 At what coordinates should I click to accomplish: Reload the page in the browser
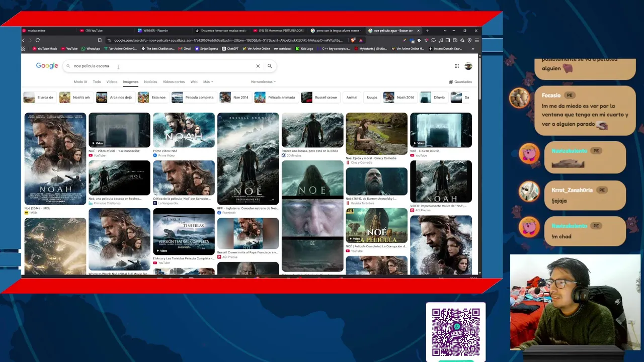coord(38,40)
